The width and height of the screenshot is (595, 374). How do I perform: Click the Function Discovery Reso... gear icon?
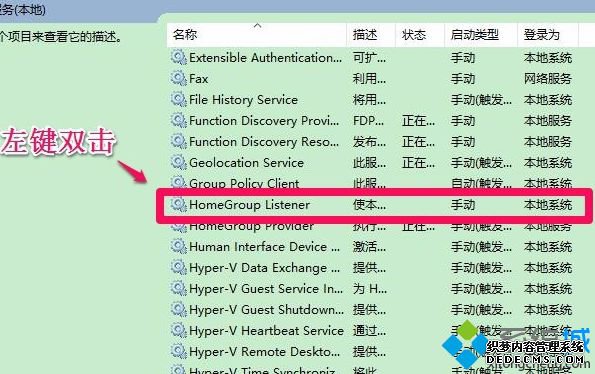[x=178, y=141]
